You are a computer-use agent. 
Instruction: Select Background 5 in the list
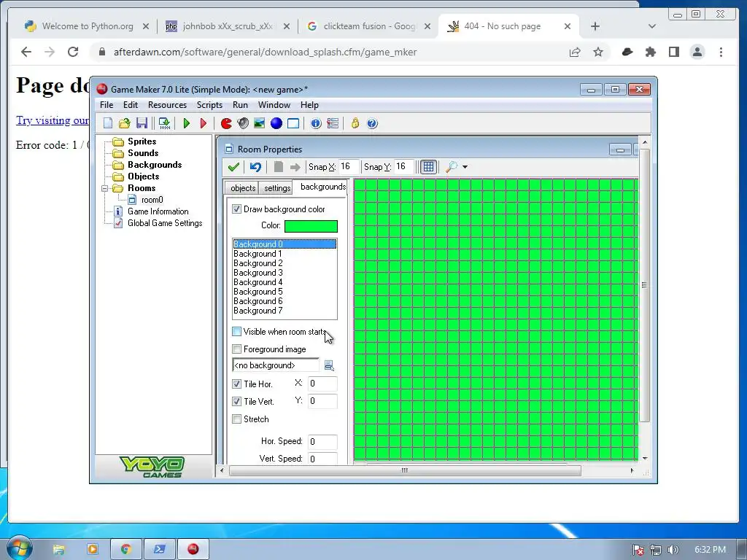coord(285,292)
